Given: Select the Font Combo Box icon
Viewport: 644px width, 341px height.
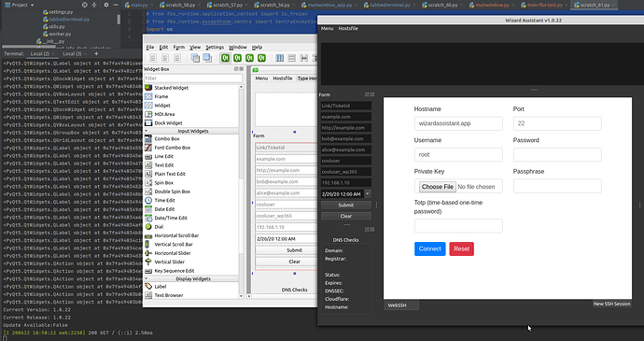Looking at the screenshot, I should click(148, 148).
